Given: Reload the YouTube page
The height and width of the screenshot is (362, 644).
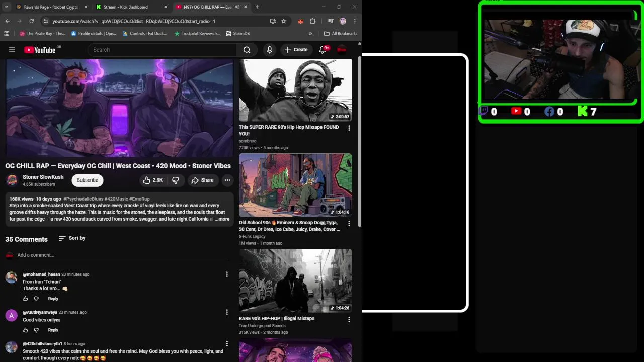Looking at the screenshot, I should tap(31, 21).
